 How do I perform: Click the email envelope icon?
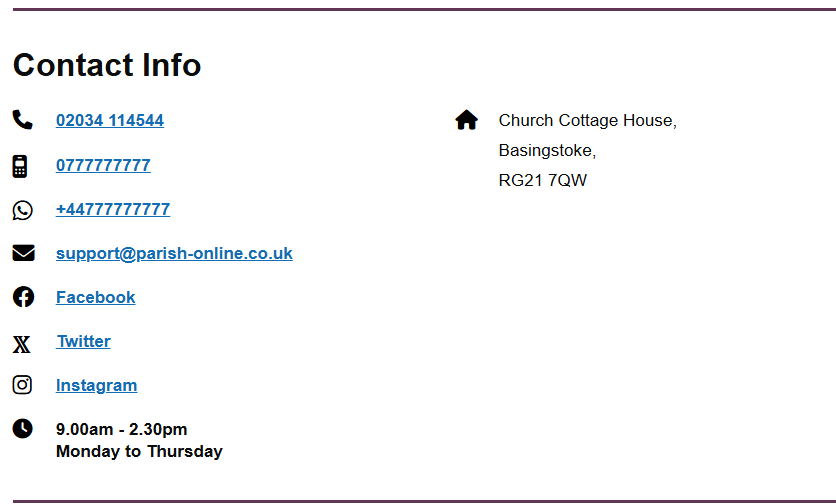[x=23, y=253]
